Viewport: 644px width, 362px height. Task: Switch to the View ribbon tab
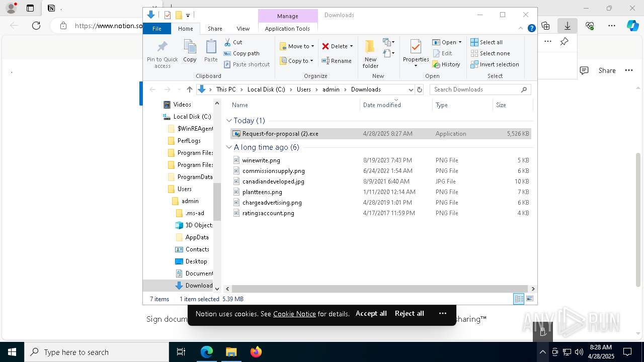243,29
